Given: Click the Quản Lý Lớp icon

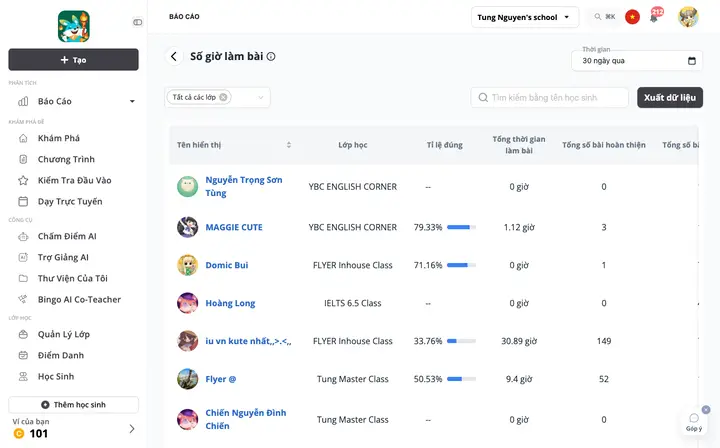Looking at the screenshot, I should point(23,334).
